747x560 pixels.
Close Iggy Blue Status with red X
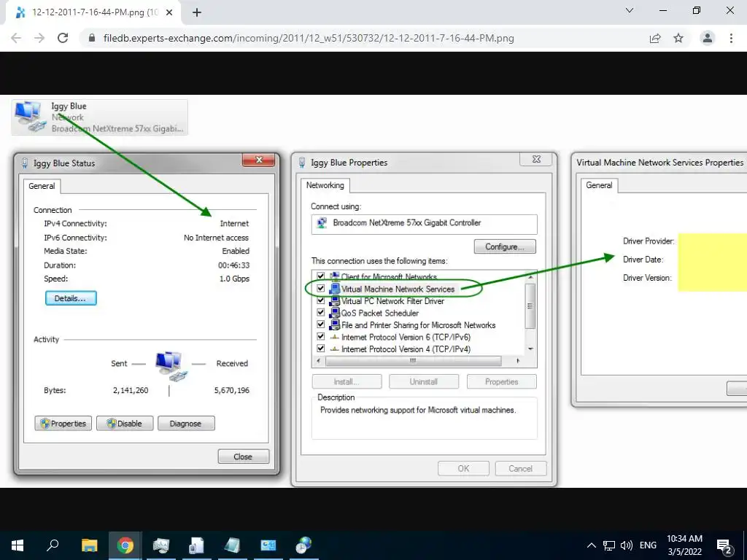(259, 160)
